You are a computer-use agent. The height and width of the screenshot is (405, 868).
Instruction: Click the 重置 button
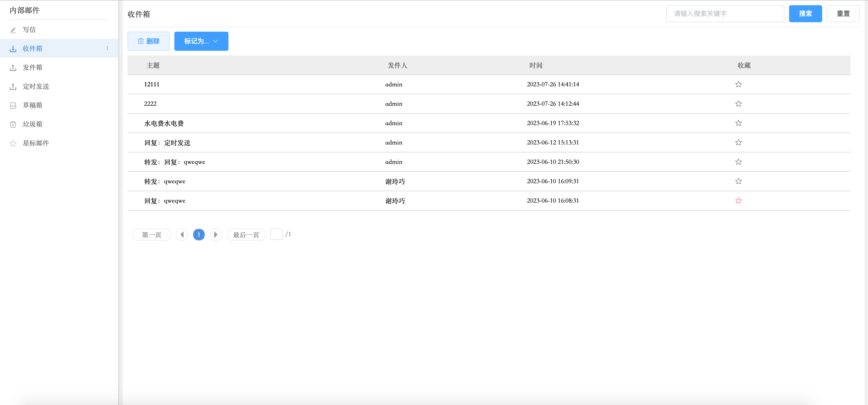coord(843,13)
